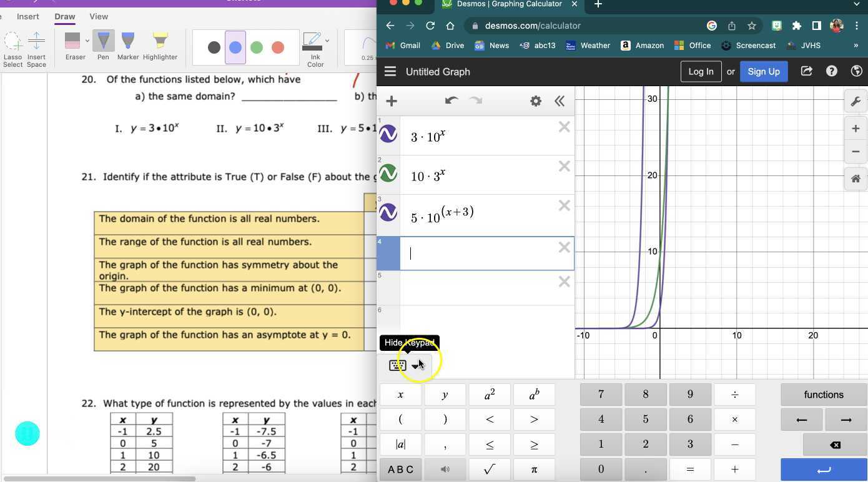
Task: Undo last expression change in Desmos
Action: 451,101
